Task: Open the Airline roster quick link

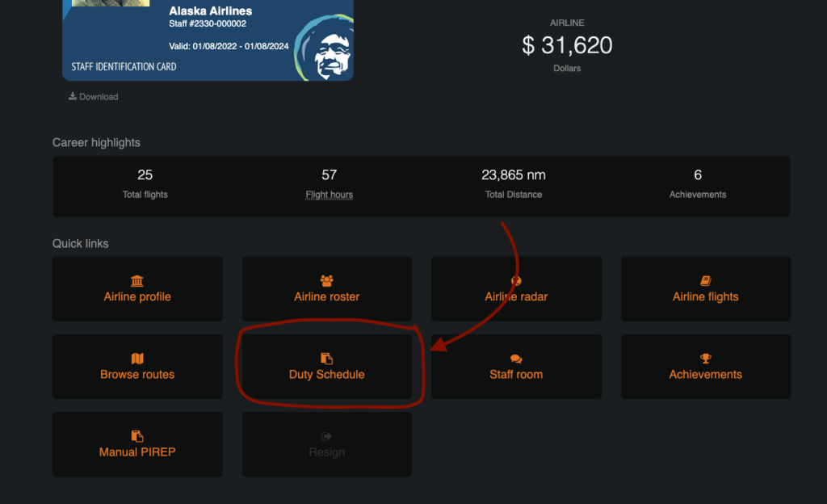Action: [x=326, y=289]
